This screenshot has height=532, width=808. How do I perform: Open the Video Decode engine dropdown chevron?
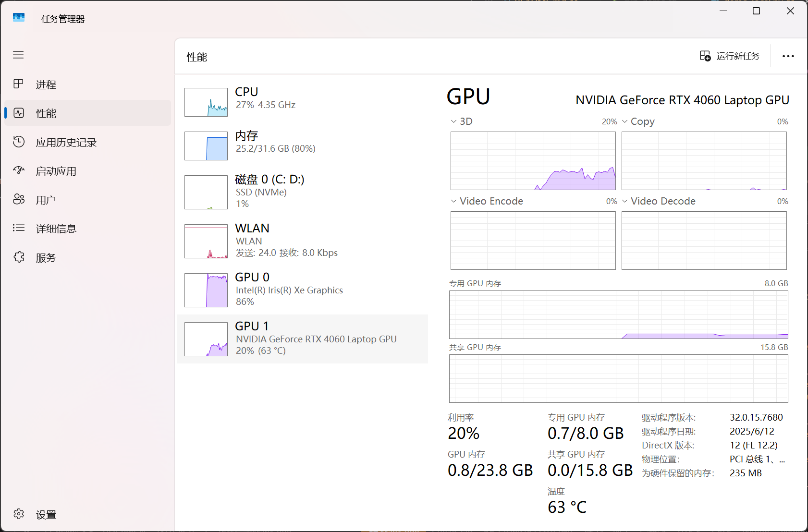pos(624,201)
